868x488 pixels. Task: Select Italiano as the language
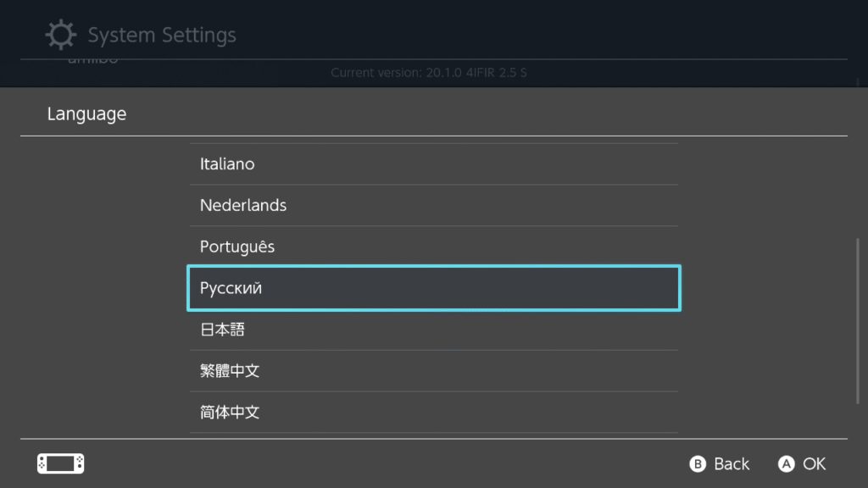433,164
